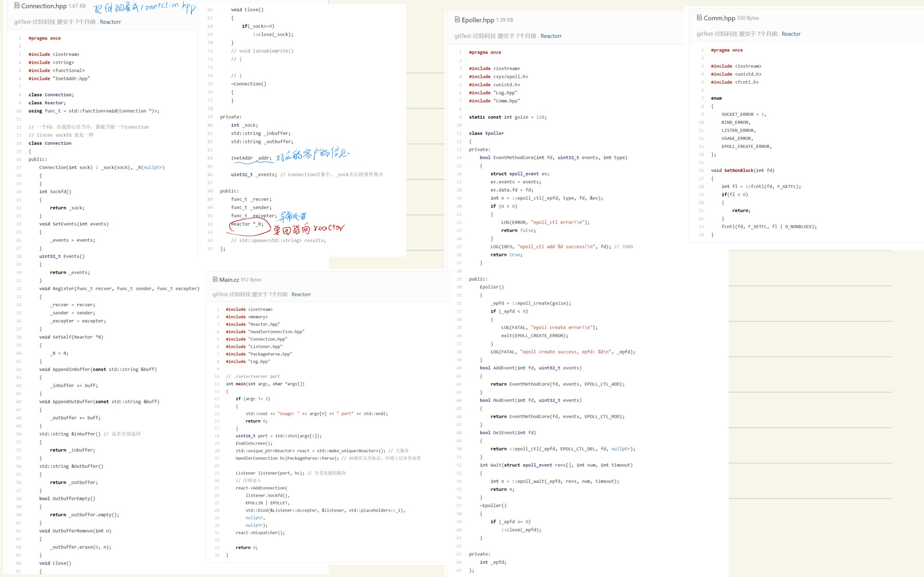Open the Reactorr link under Connection.hpp
924x577 pixels.
point(110,22)
